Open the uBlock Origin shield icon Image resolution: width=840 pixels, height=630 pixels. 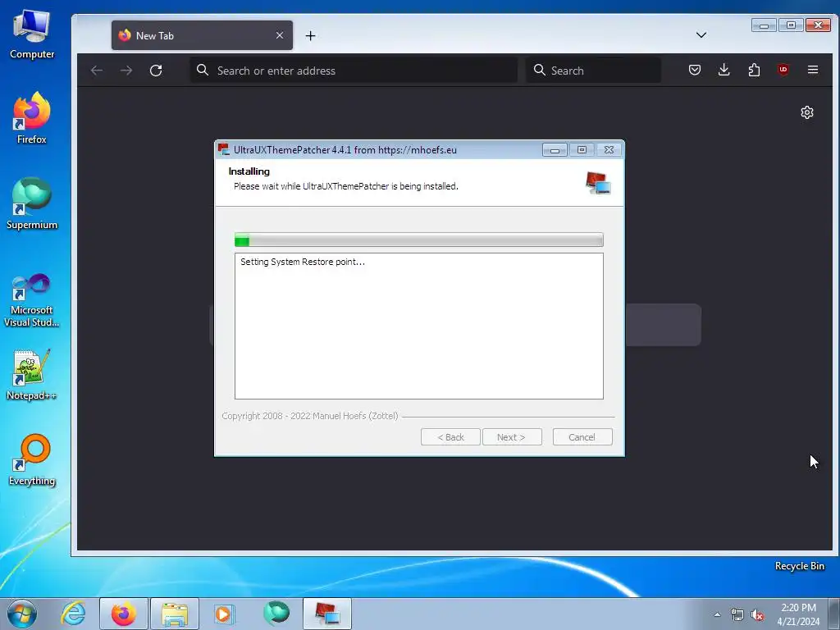[783, 70]
